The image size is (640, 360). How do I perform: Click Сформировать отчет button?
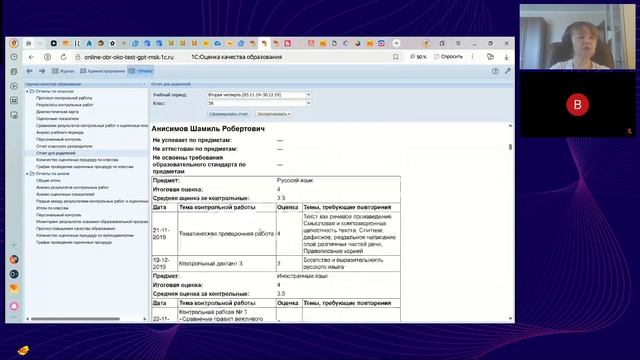click(x=228, y=114)
